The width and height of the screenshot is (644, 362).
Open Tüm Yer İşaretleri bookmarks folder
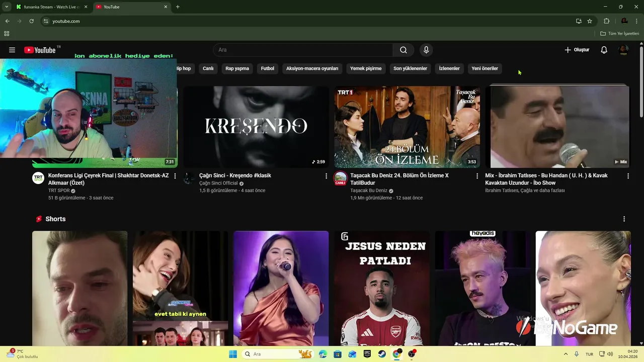(x=619, y=34)
